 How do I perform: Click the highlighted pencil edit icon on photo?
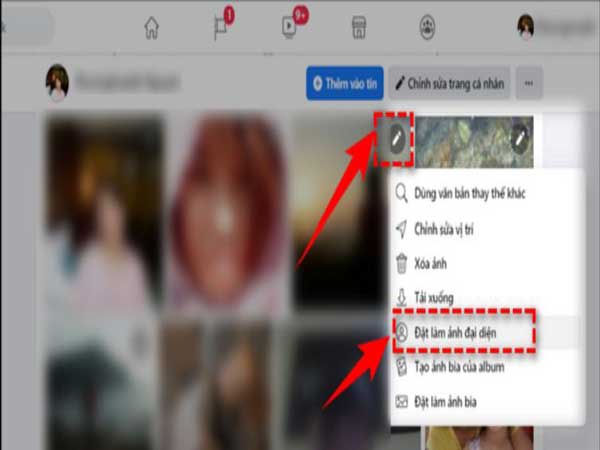click(397, 141)
